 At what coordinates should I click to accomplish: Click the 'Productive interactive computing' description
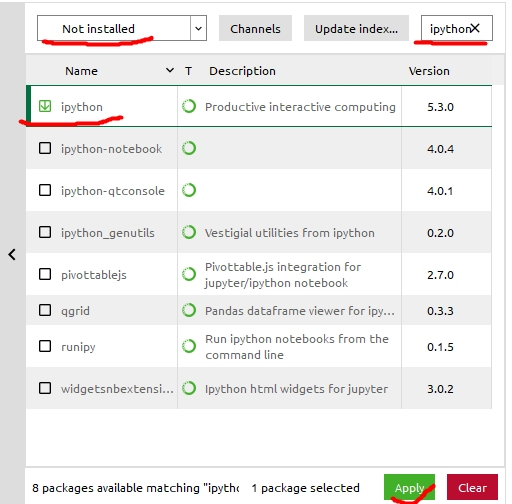[300, 107]
